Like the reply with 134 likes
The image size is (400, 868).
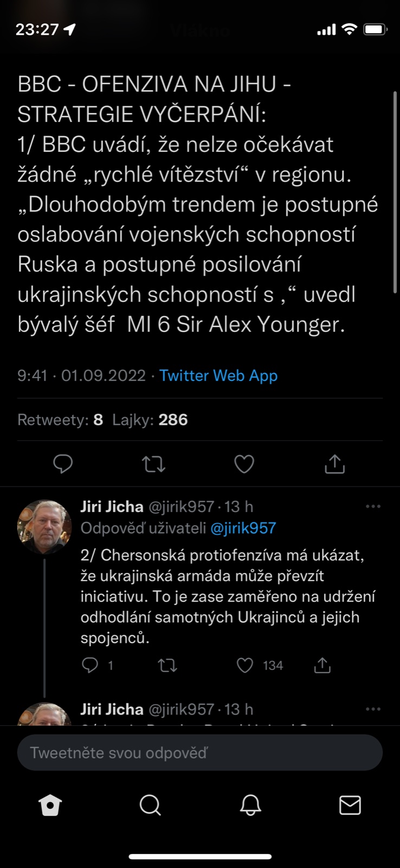pyautogui.click(x=245, y=665)
